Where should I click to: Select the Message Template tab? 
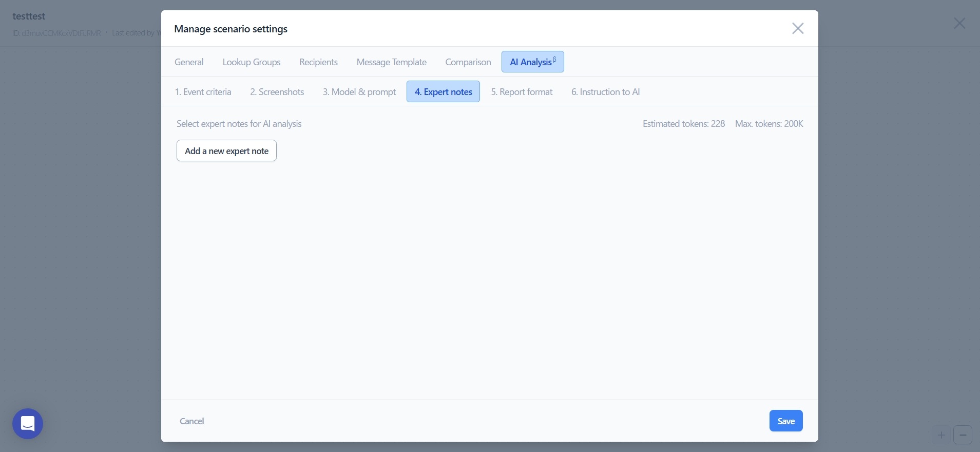tap(391, 62)
